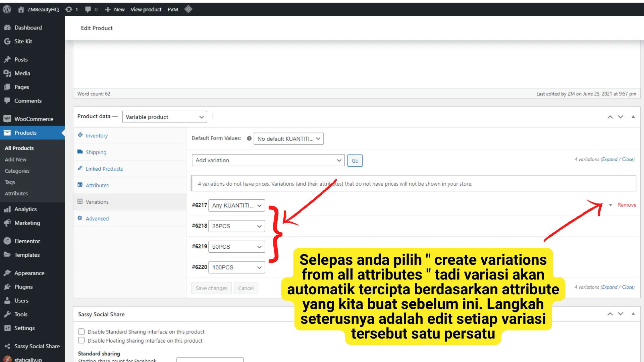Open the comments bubble in the admin bar
644x362 pixels.
pos(88,9)
